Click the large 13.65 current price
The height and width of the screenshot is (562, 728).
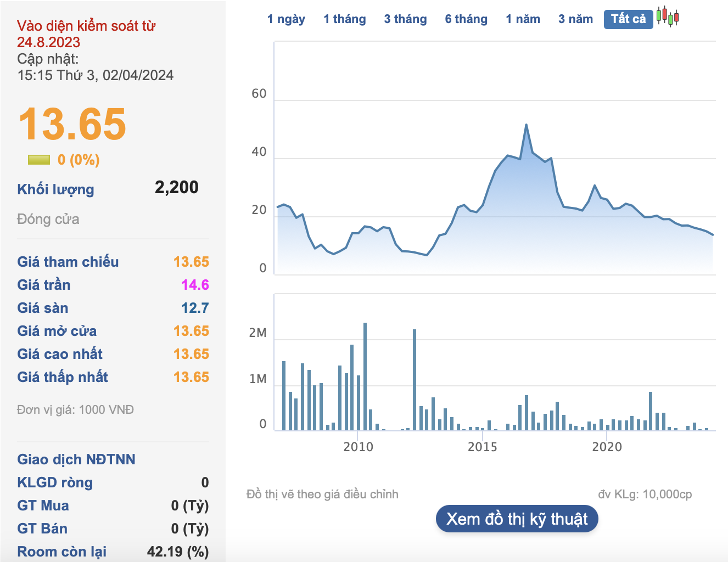[x=72, y=124]
